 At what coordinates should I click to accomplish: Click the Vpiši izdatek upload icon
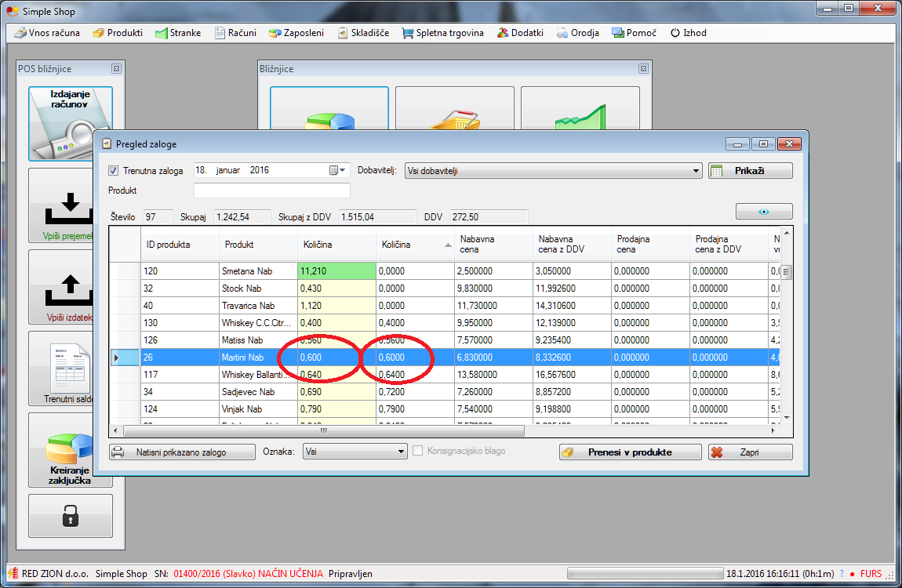coord(70,287)
